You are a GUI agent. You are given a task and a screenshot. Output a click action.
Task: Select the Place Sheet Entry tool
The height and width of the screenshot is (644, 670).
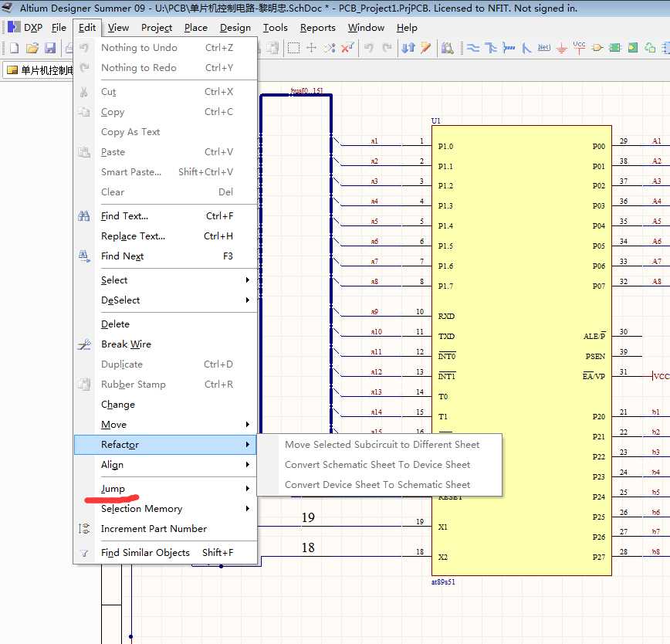point(633,48)
